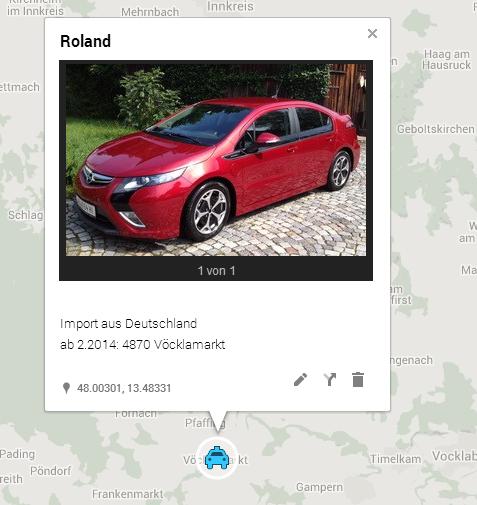Click the Mehrnbach map label
This screenshot has height=505, width=477.
tap(150, 12)
